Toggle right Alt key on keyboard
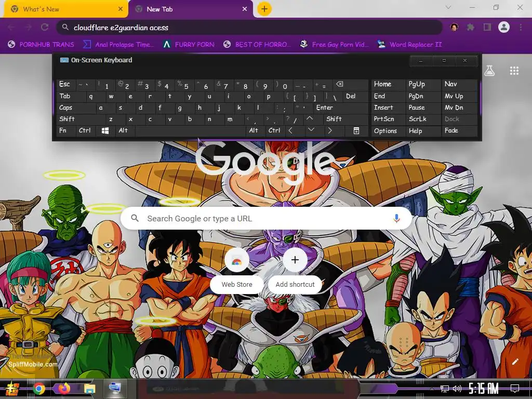The height and width of the screenshot is (399, 532). [x=256, y=130]
